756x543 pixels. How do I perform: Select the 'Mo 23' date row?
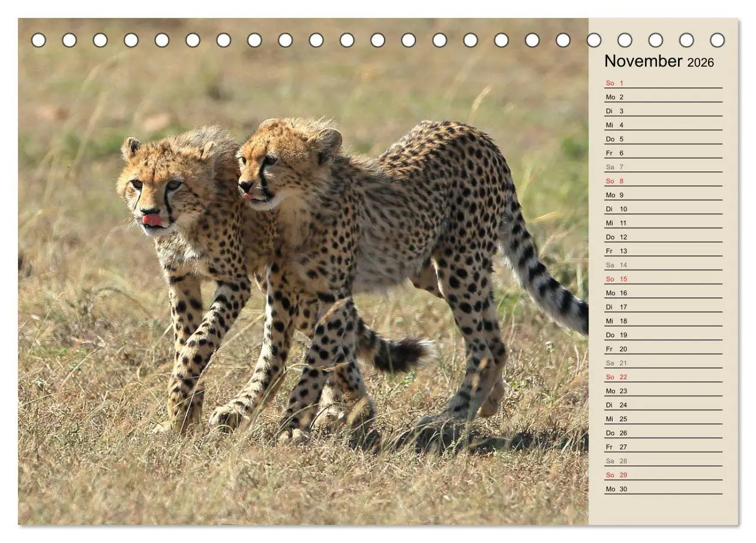663,391
